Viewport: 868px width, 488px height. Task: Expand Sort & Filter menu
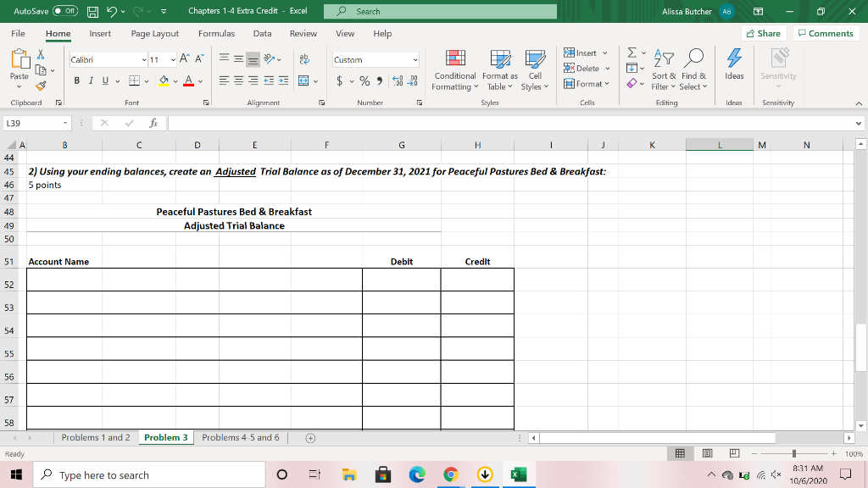663,70
